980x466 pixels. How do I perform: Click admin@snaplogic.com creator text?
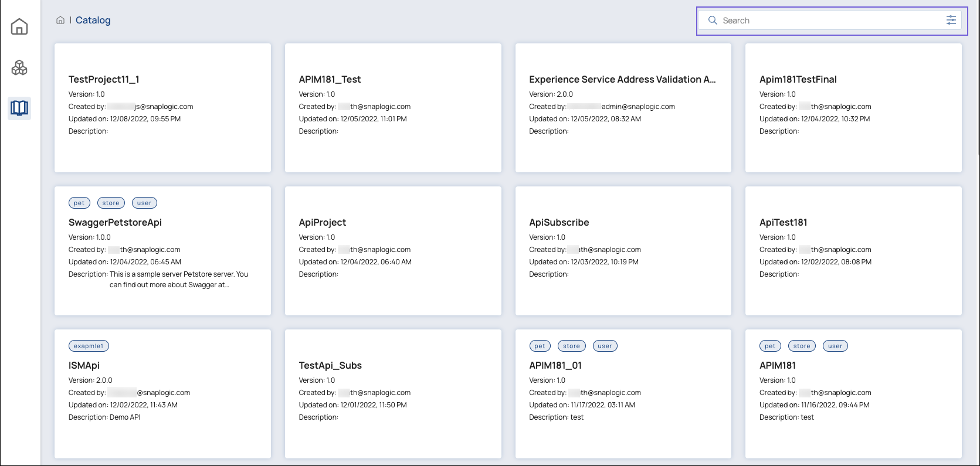[638, 107]
